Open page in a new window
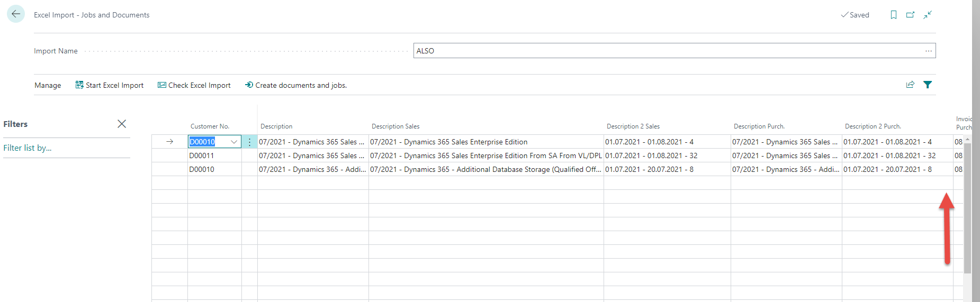The image size is (980, 302). click(911, 15)
